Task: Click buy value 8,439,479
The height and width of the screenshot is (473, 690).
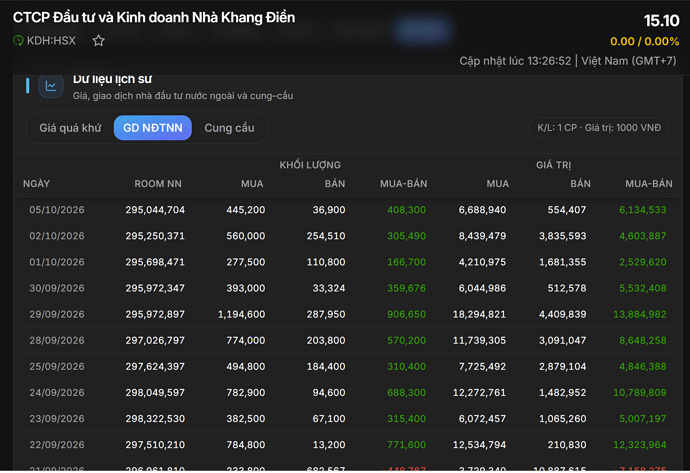Action: click(x=482, y=236)
